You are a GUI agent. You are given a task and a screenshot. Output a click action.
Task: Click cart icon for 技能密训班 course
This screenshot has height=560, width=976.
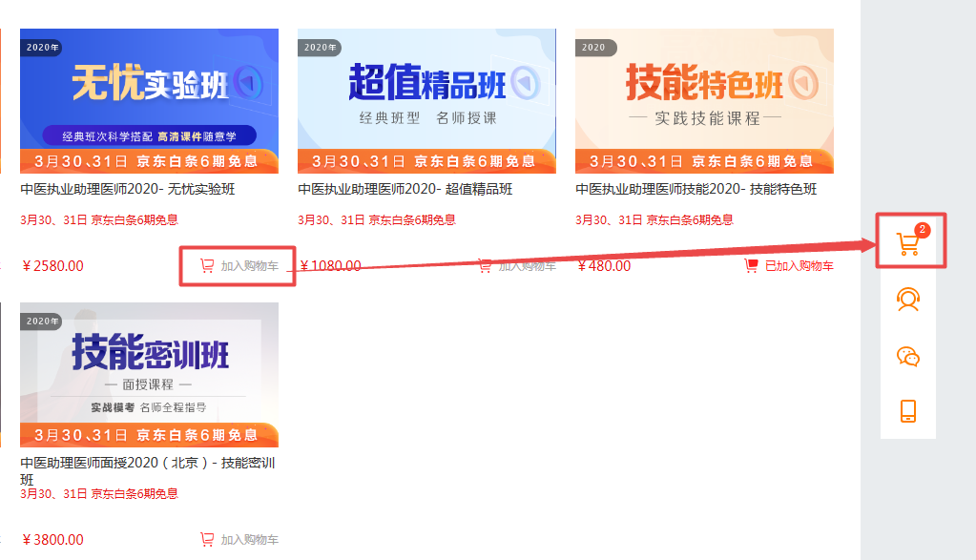point(207,539)
